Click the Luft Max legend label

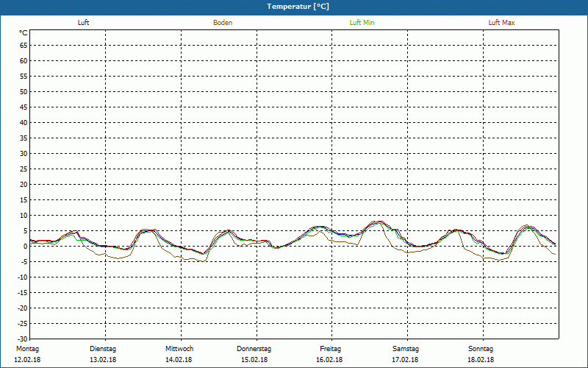501,23
